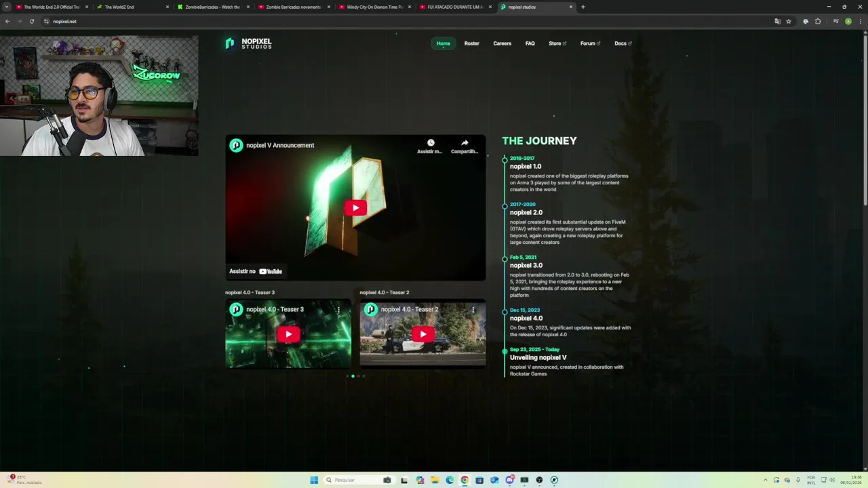Click the browser Back arrow
868x488 pixels.
click(7, 21)
